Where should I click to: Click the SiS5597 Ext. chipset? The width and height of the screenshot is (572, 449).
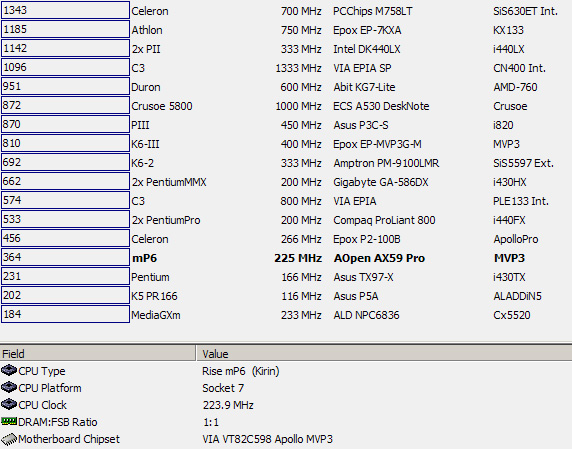523,163
